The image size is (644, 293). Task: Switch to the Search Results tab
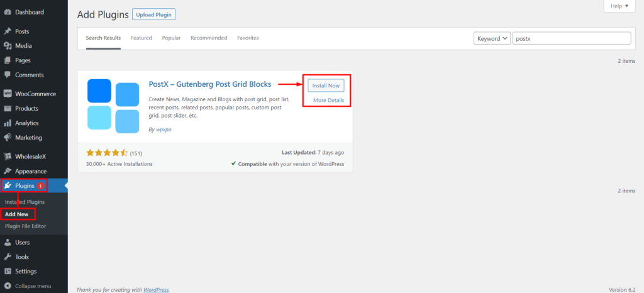(104, 38)
